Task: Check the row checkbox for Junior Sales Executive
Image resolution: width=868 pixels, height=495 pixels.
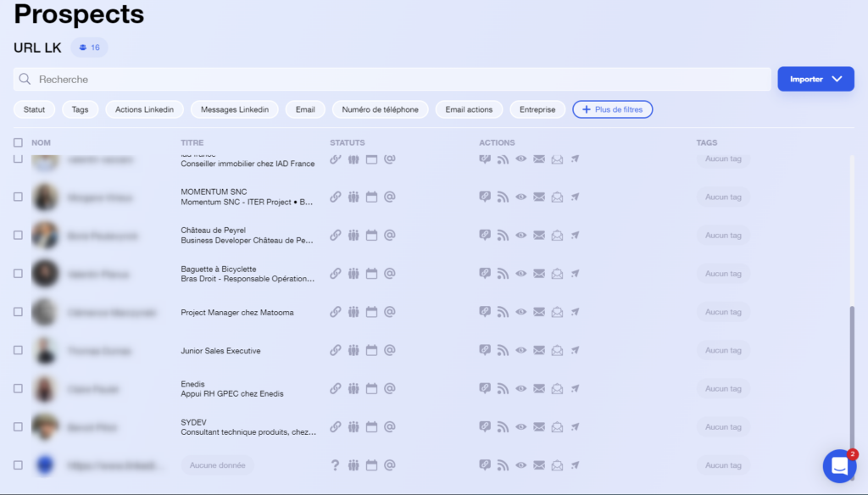Action: (18, 350)
